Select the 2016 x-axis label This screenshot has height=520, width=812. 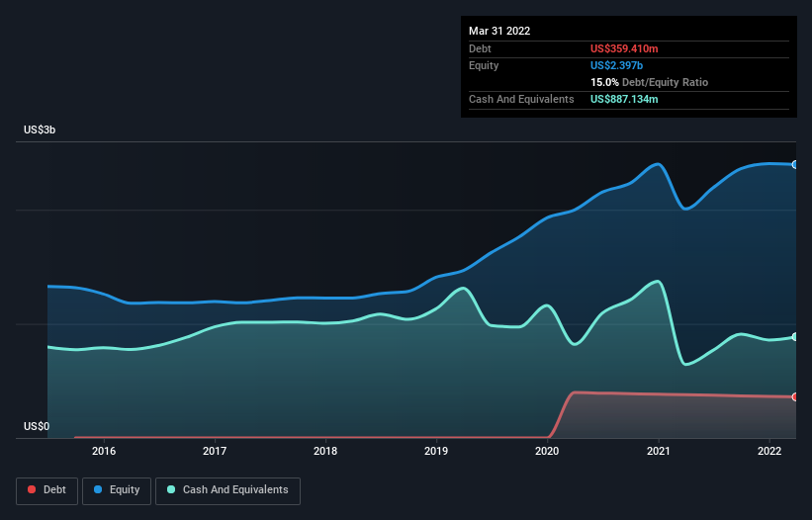104,451
